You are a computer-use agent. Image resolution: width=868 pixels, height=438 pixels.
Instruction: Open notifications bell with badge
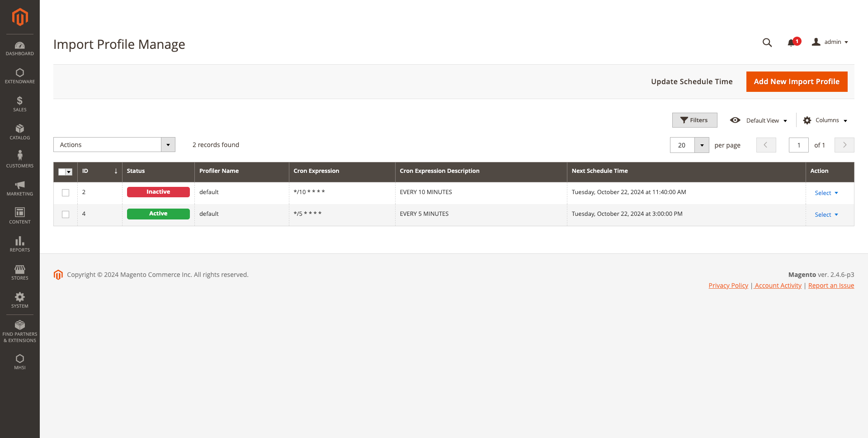pyautogui.click(x=793, y=42)
